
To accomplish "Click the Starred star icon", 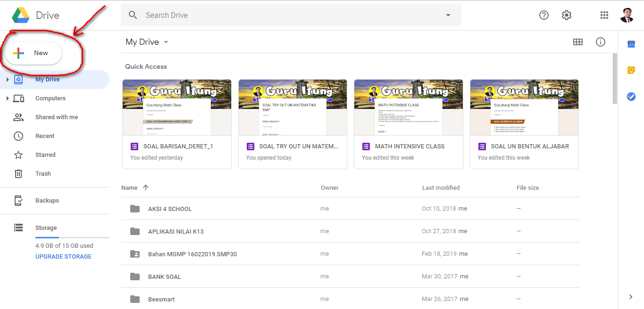I will [x=18, y=155].
